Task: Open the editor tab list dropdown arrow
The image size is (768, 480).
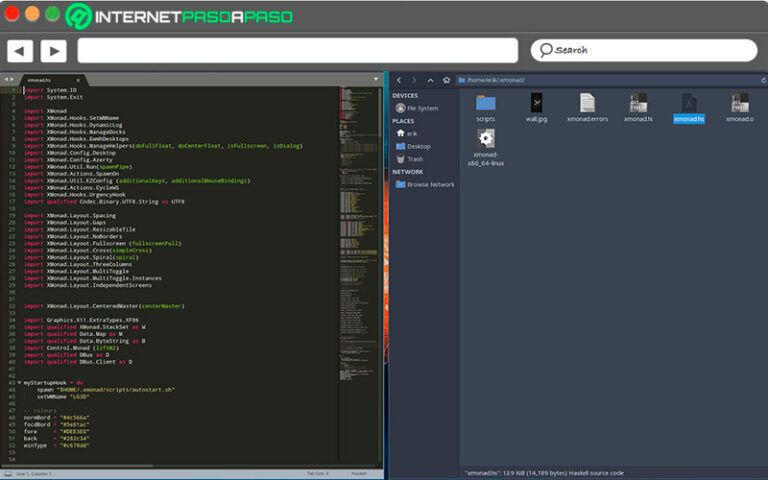Action: click(x=377, y=78)
